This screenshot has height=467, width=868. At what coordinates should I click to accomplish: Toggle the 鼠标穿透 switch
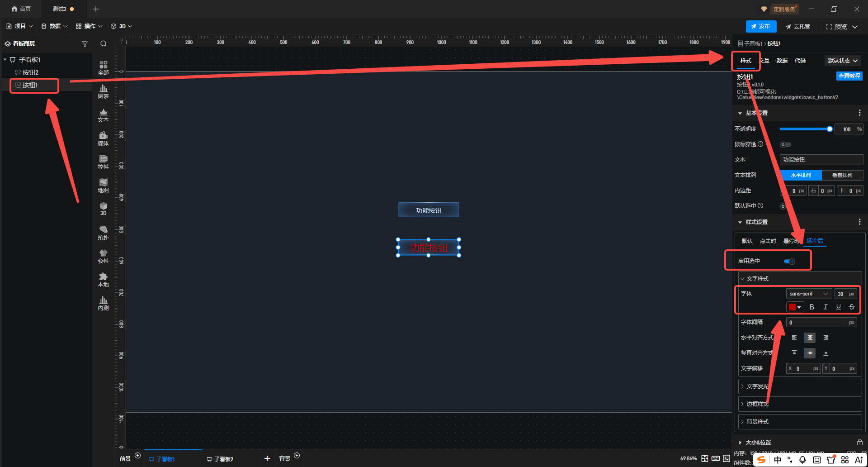click(x=785, y=145)
